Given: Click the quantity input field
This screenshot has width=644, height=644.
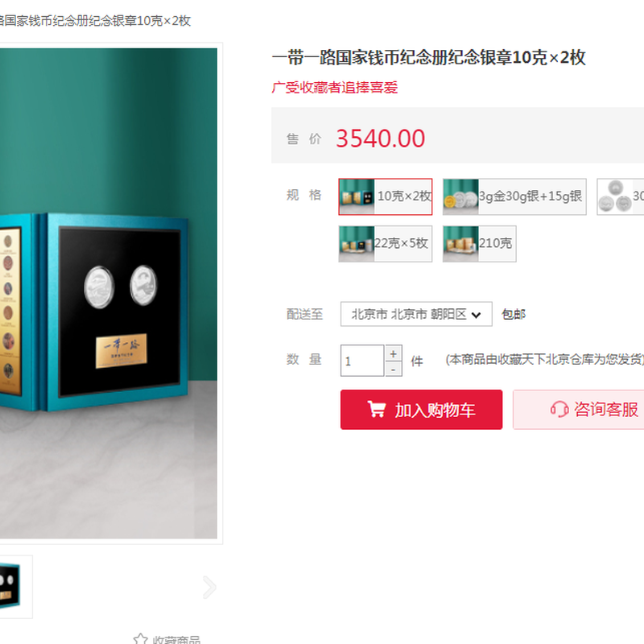Looking at the screenshot, I should [x=362, y=361].
